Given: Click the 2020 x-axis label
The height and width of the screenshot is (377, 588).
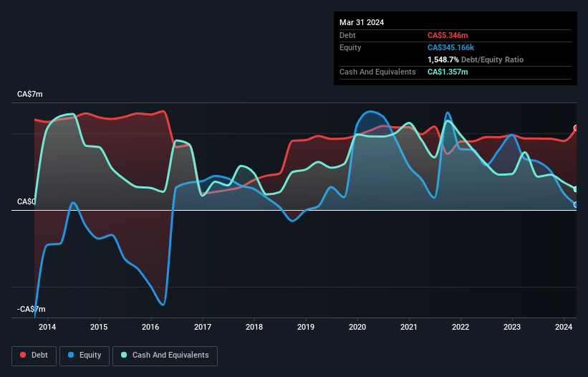Looking at the screenshot, I should click(357, 327).
